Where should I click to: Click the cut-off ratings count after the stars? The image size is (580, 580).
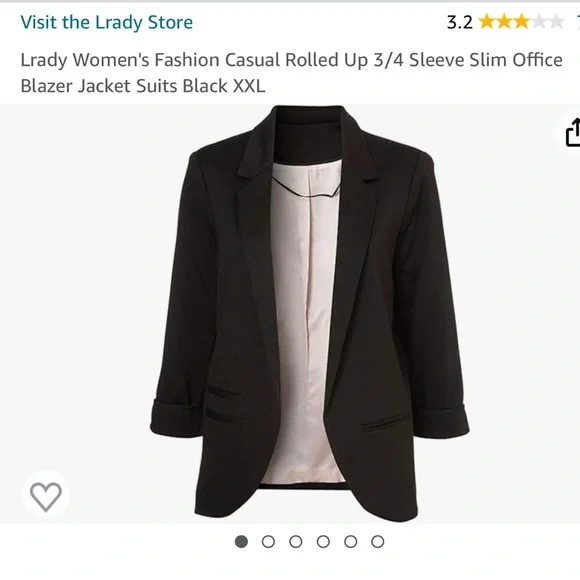click(577, 22)
